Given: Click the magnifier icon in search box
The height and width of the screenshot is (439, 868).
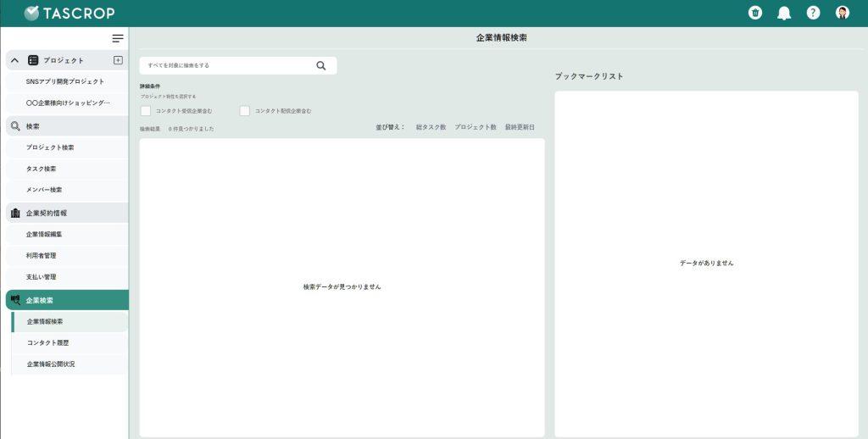Looking at the screenshot, I should click(321, 65).
